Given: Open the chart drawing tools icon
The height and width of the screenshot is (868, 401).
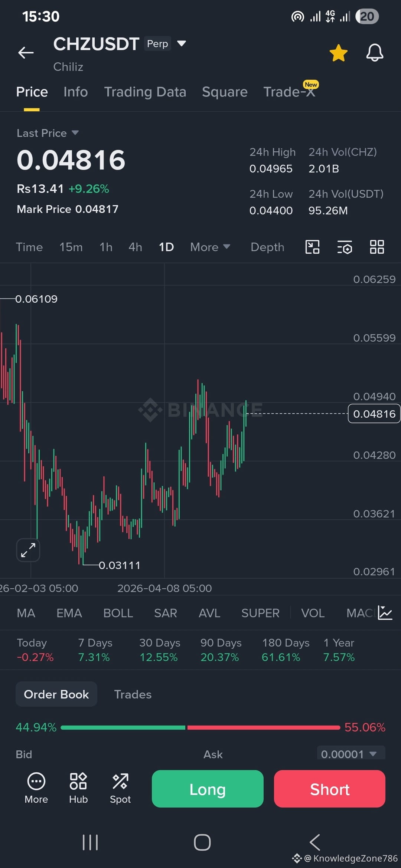Looking at the screenshot, I should [x=312, y=247].
